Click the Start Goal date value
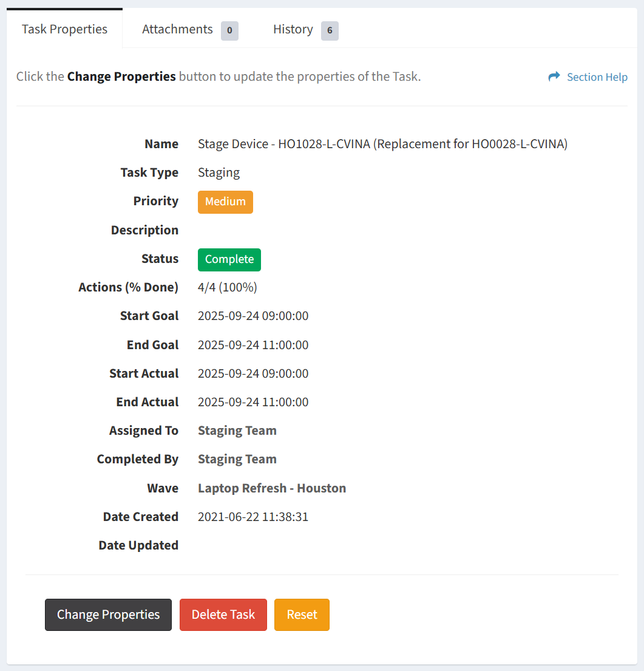Screen dimensions: 644x671 click(253, 316)
